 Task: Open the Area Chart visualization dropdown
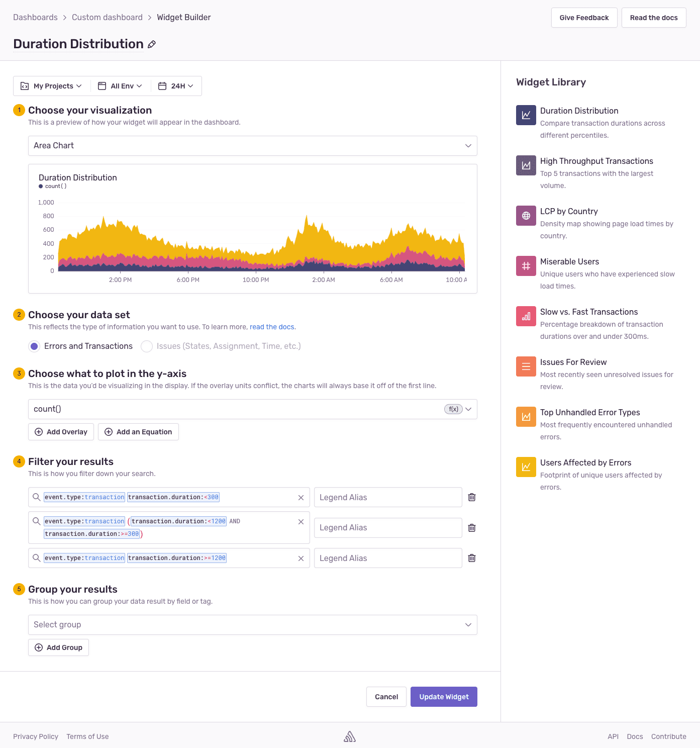pos(252,146)
